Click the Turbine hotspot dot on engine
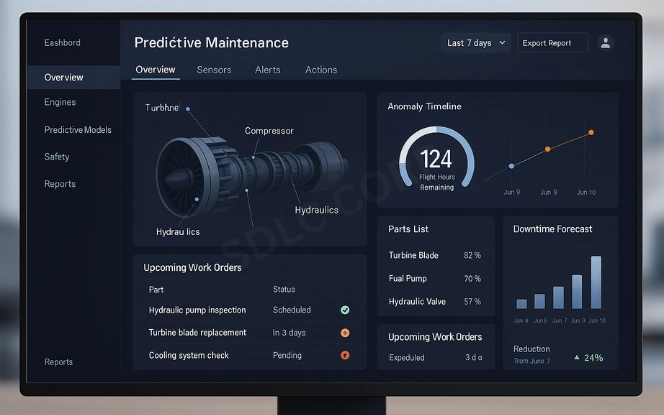Viewport: 664px width, 415px height. (x=188, y=109)
